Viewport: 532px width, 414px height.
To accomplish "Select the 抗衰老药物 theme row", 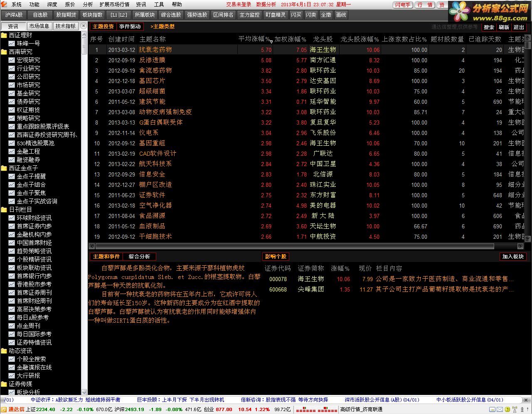I will point(307,50).
